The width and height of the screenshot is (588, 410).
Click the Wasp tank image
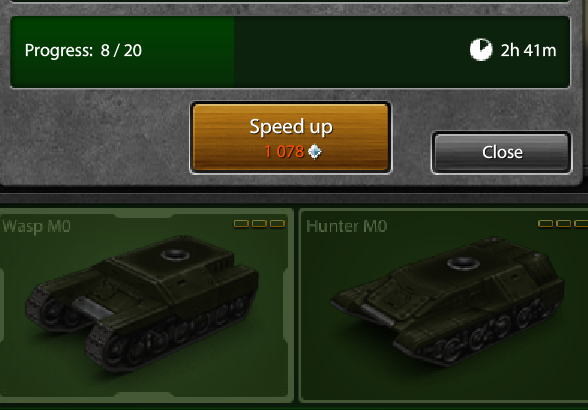(142, 303)
